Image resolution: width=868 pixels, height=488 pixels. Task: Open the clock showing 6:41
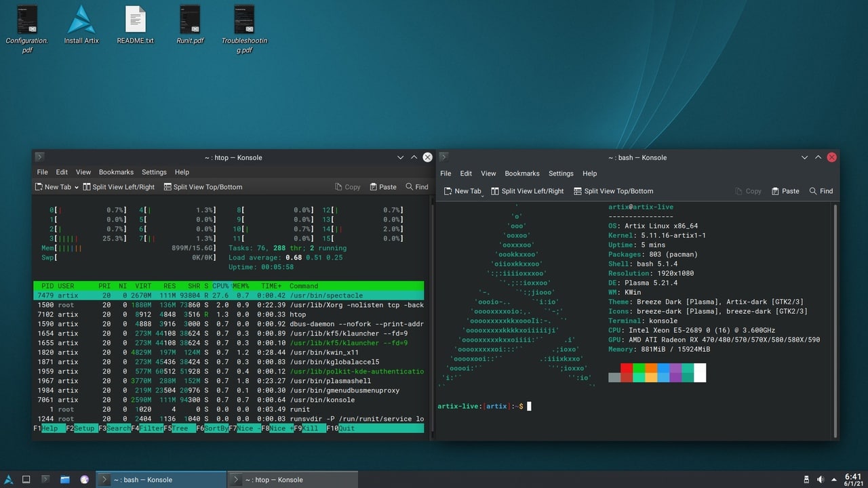[853, 479]
